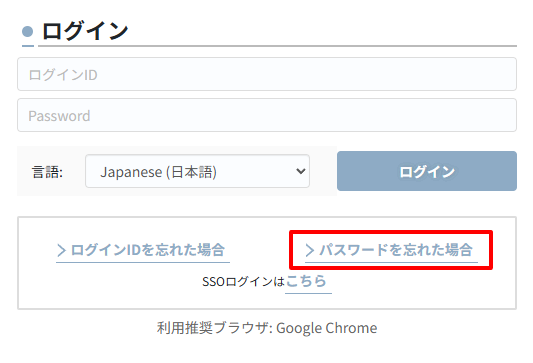Click the 言語: label
The height and width of the screenshot is (363, 533).
pos(47,172)
